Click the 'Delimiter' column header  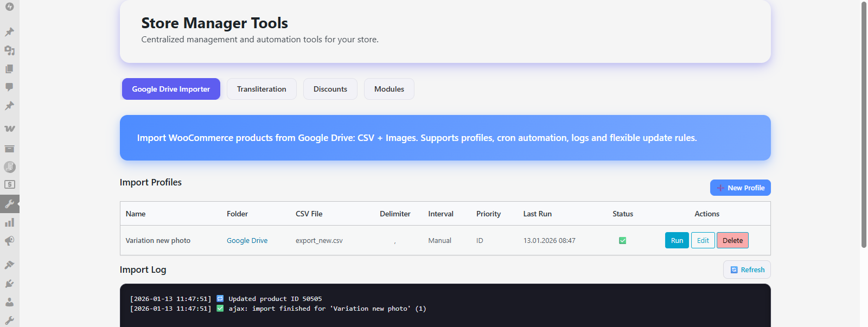click(395, 214)
